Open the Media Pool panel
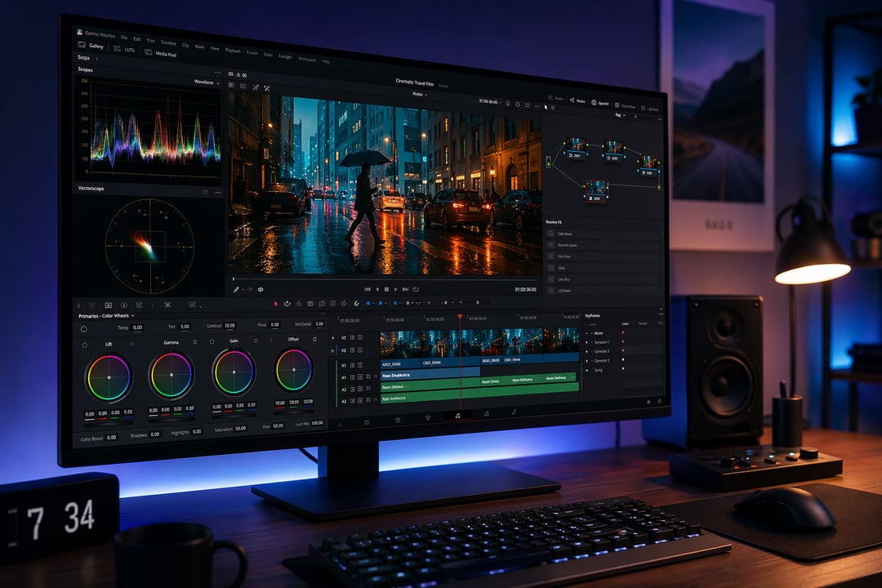 click(x=160, y=53)
